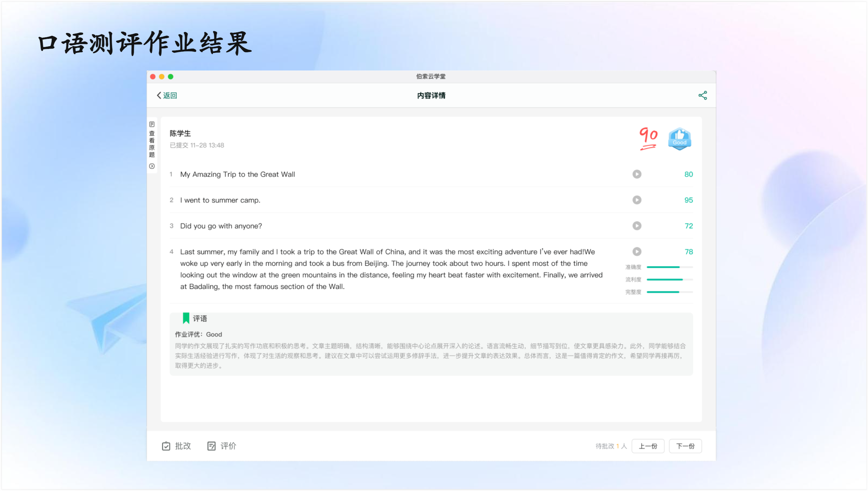Viewport: 868px width, 491px height.
Task: Go to previous submission 上一份
Action: pos(648,446)
